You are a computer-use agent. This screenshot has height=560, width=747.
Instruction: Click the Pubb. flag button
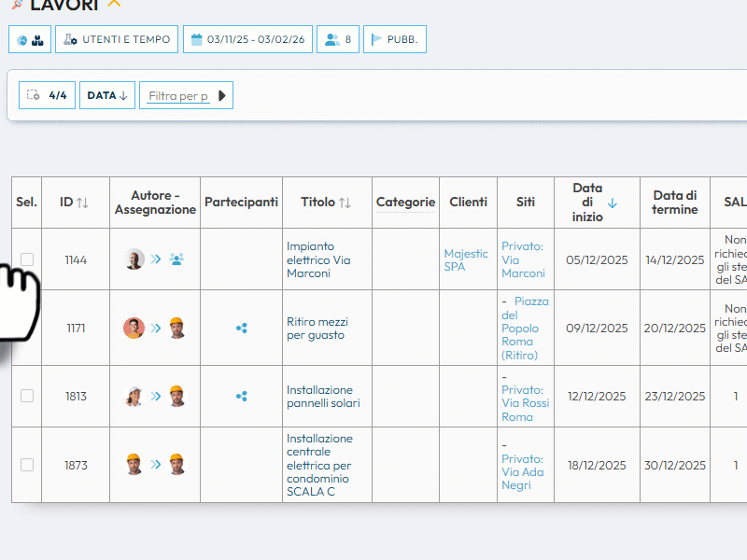pos(395,39)
